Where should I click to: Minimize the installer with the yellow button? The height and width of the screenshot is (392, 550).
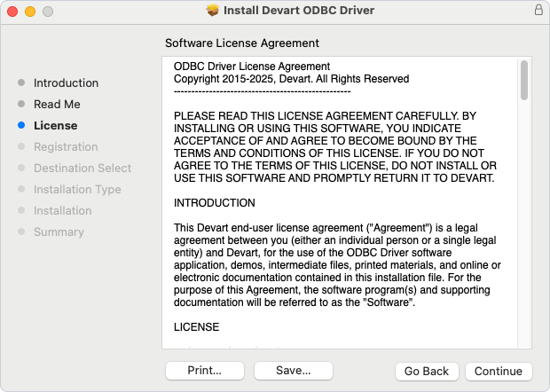tap(30, 12)
